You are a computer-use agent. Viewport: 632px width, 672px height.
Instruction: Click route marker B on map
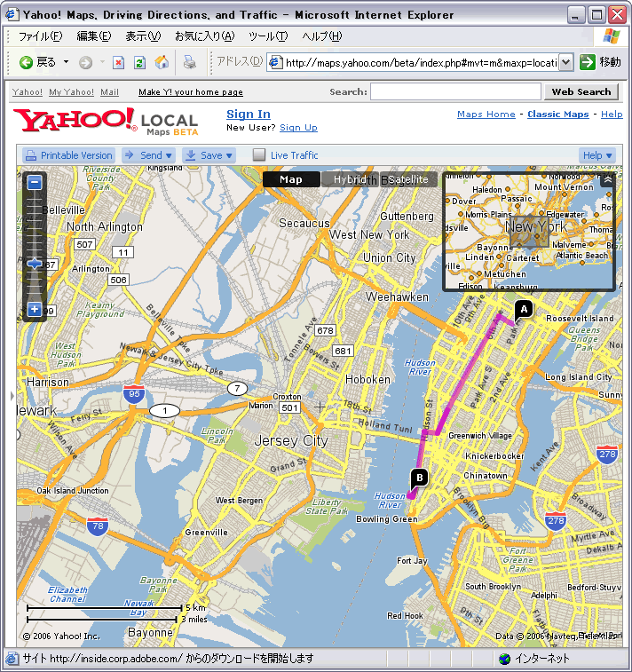click(x=419, y=478)
